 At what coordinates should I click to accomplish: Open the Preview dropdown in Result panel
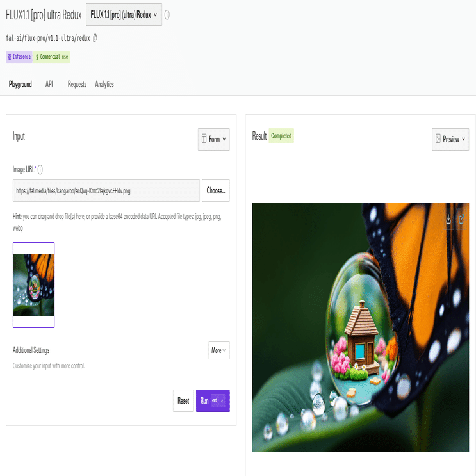pos(450,139)
